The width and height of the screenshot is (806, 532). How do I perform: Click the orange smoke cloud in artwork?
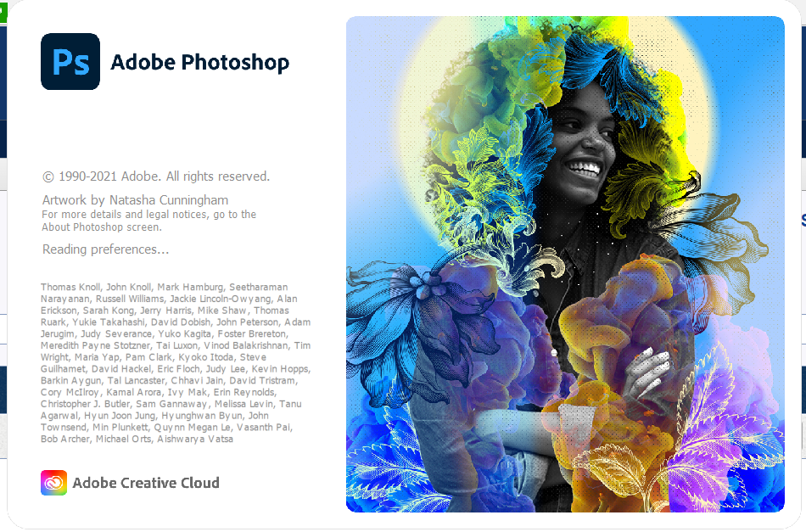click(617, 329)
